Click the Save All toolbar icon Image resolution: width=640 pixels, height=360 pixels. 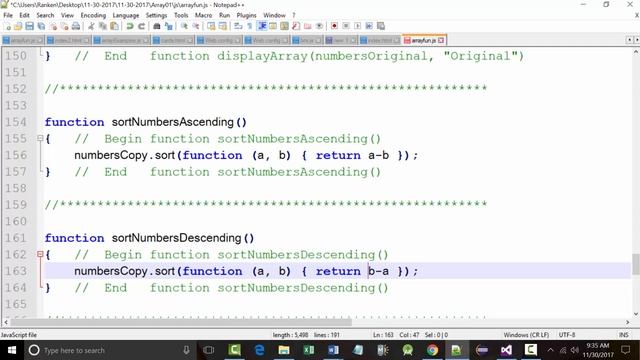click(x=41, y=26)
